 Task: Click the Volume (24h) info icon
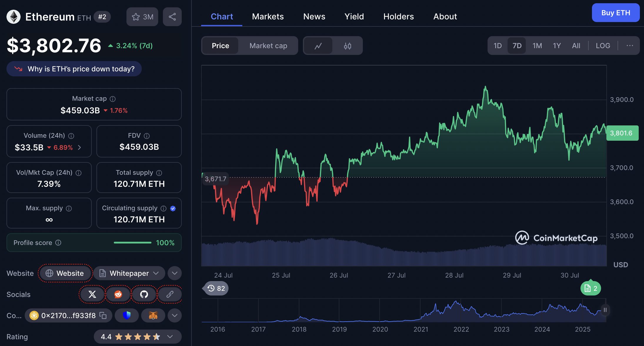[71, 136]
